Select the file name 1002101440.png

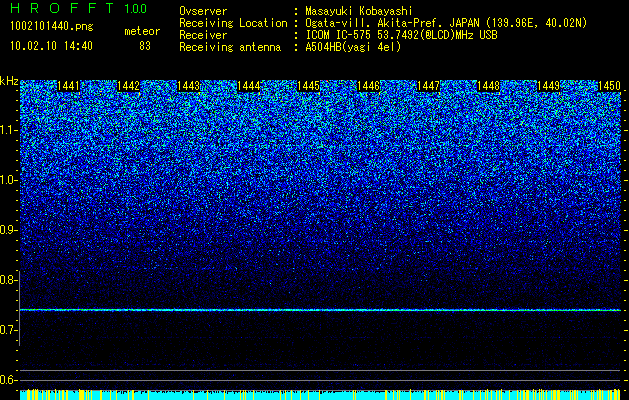[52, 27]
